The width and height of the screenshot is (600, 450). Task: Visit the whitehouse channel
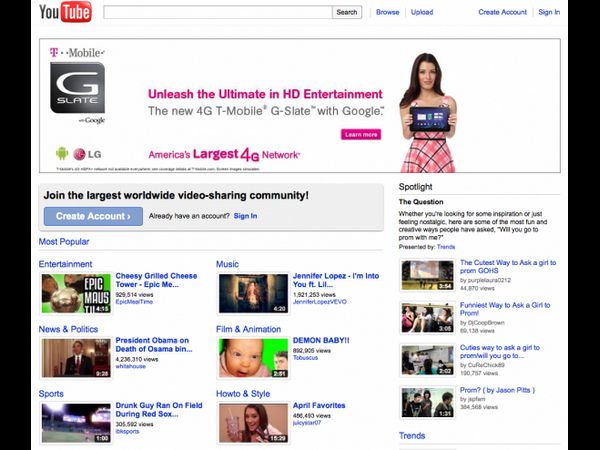(130, 366)
